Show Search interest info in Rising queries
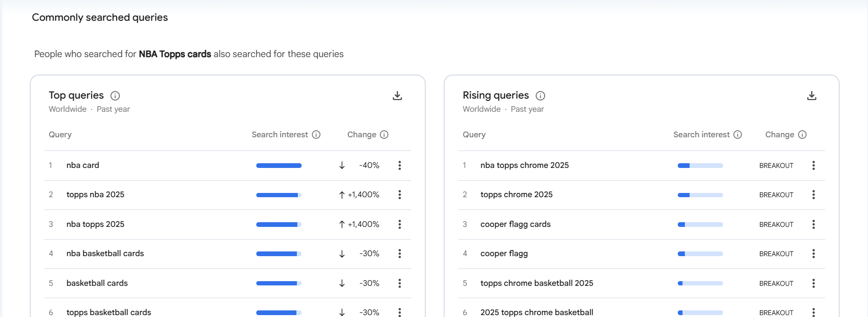This screenshot has width=868, height=317. [x=738, y=134]
